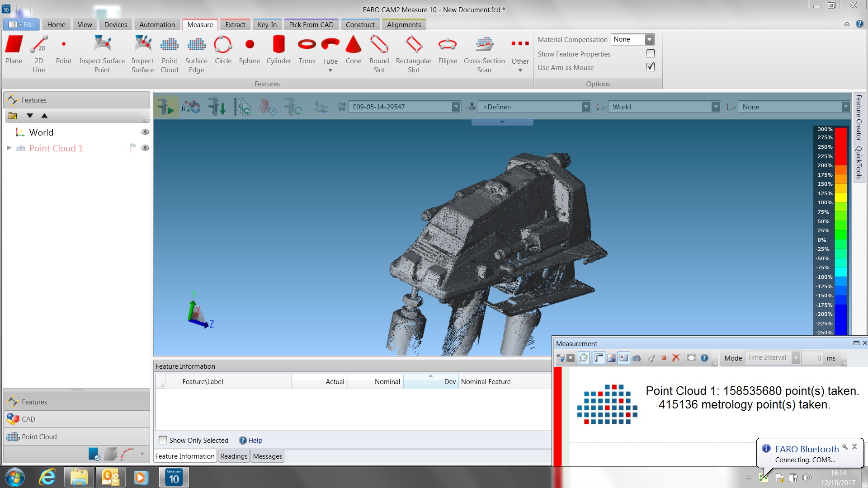
Task: Click the ruler icon in Measurement toolbar
Action: [x=599, y=358]
